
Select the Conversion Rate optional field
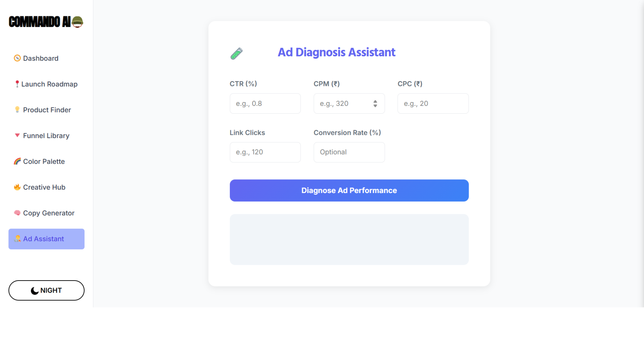coord(349,152)
